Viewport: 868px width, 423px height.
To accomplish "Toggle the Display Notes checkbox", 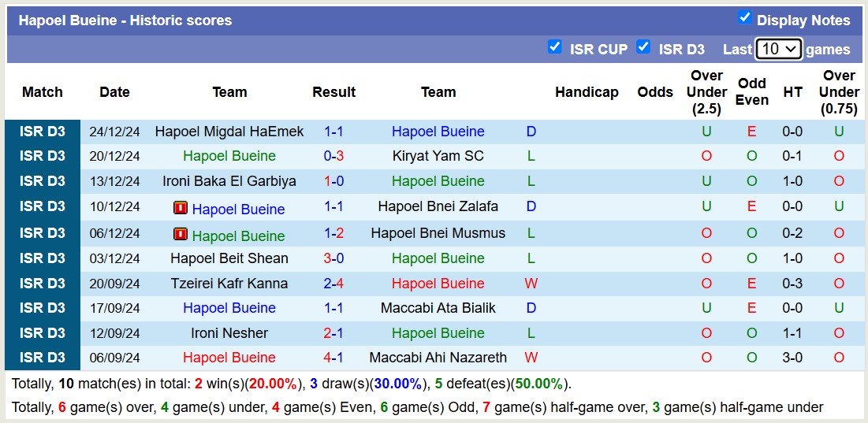I will pyautogui.click(x=744, y=18).
